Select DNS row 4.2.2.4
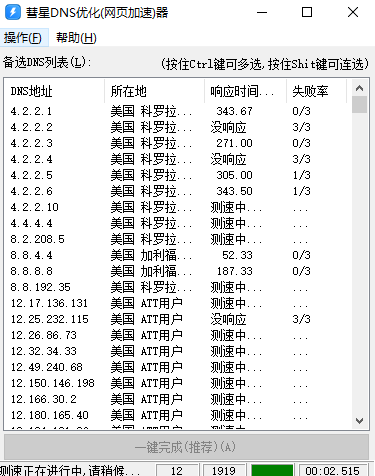This screenshot has width=375, height=476. click(177, 159)
